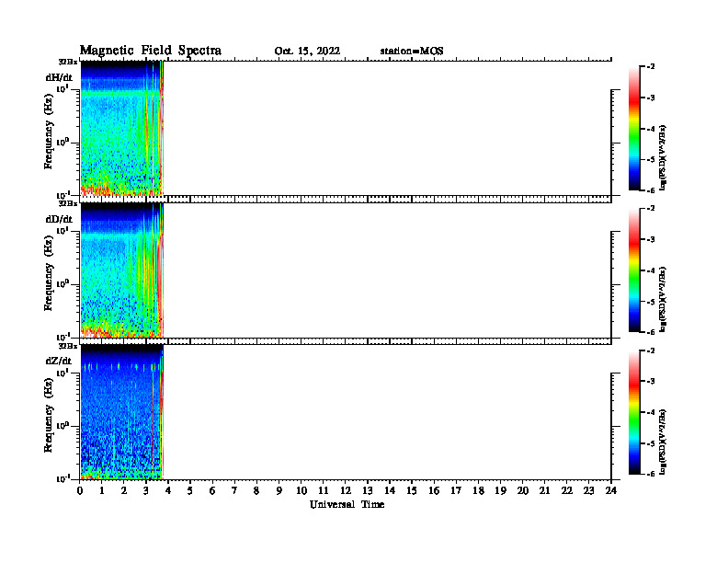The width and height of the screenshot is (728, 563).
Task: Click the "dD/dt" panel label
Action: click(59, 219)
